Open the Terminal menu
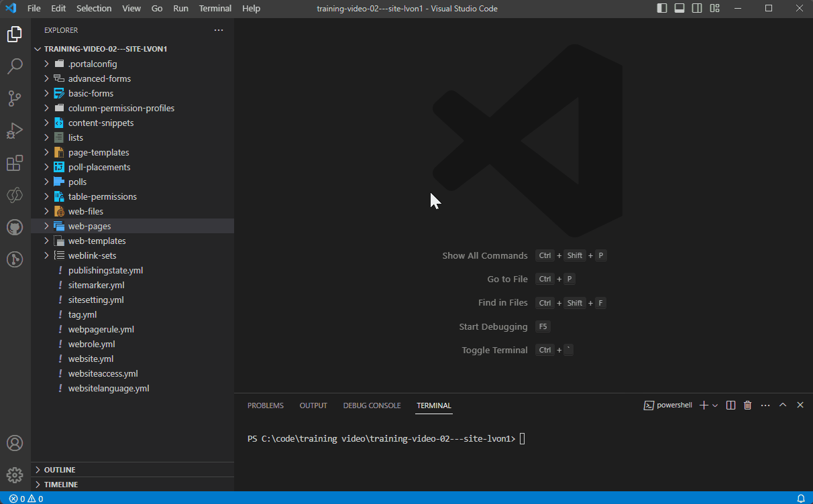 pyautogui.click(x=215, y=8)
